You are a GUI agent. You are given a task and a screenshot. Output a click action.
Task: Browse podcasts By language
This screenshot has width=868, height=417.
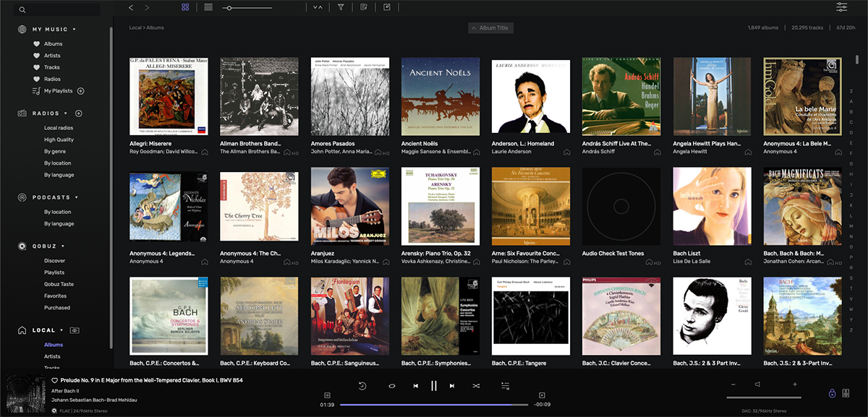point(59,224)
